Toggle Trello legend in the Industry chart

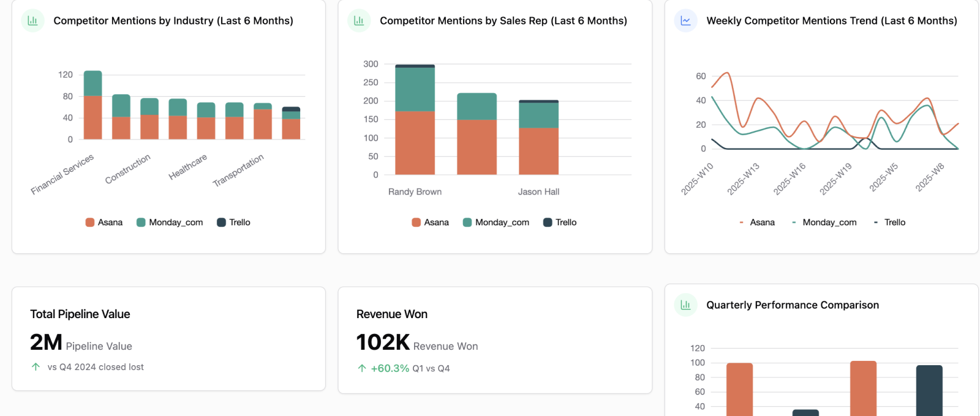(x=233, y=222)
